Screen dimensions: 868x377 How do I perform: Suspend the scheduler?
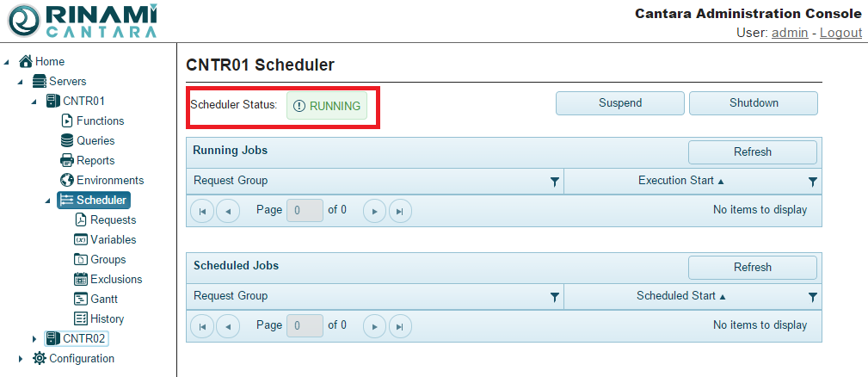pos(620,103)
